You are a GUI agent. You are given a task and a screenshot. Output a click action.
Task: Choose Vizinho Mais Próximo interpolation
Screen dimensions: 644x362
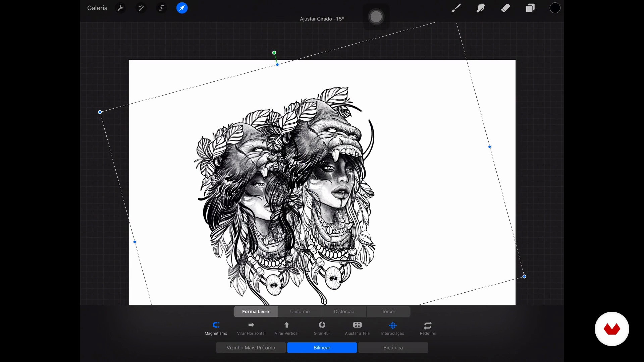point(251,348)
